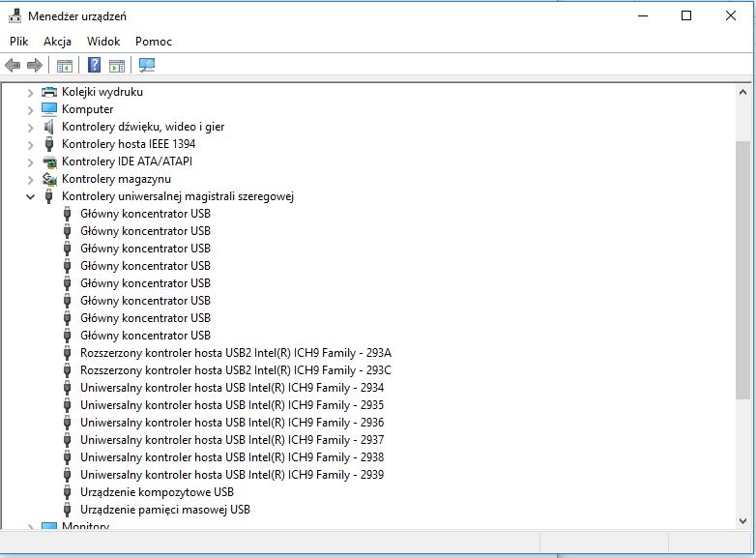The image size is (756, 558).
Task: Select Rozszerzony kontroler hosta USB2 - 293A
Action: [x=236, y=353]
